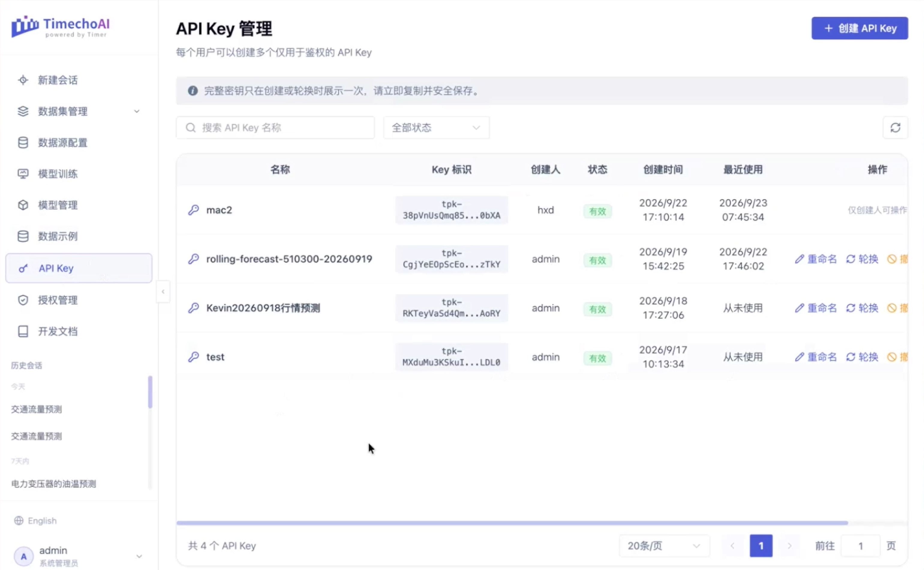Revoke the rolling-forecast-510300-20260919 key
This screenshot has width=924, height=570.
pos(897,259)
